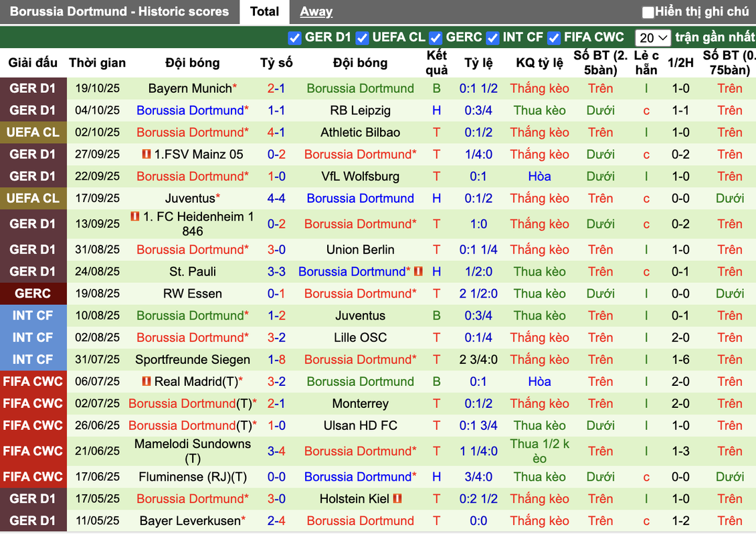Click the KQ tỷ lệ column header

click(x=539, y=63)
